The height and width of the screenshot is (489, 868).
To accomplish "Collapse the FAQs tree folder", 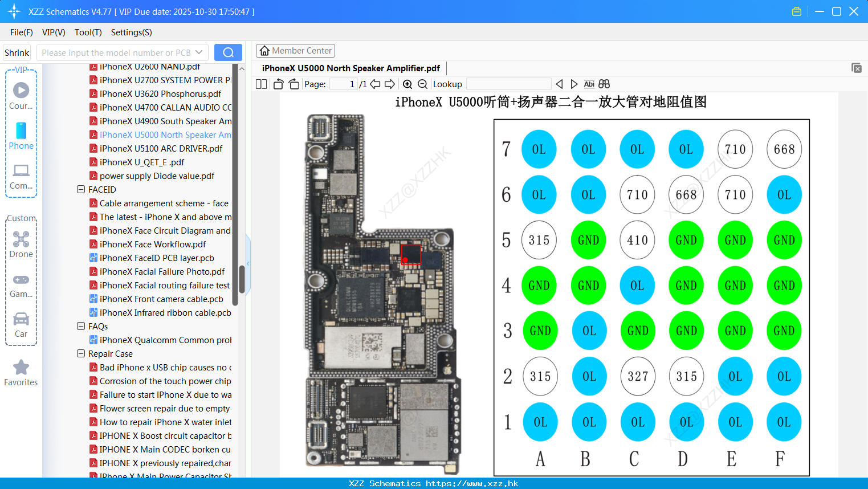I will pyautogui.click(x=81, y=327).
